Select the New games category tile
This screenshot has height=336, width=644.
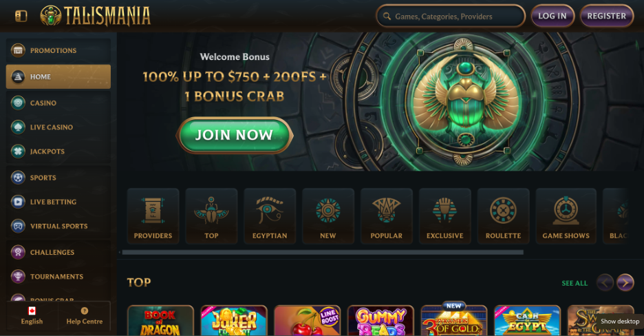pyautogui.click(x=328, y=216)
